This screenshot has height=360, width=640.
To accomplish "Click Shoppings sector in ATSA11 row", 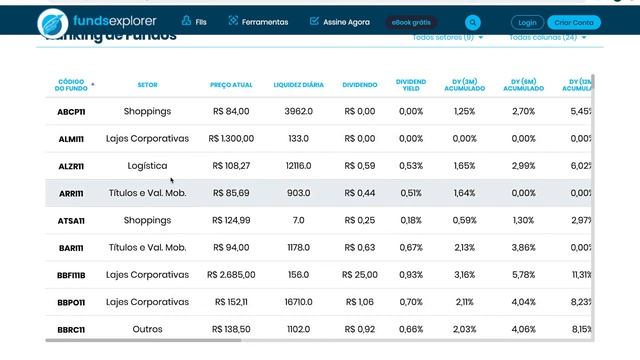I will click(147, 220).
